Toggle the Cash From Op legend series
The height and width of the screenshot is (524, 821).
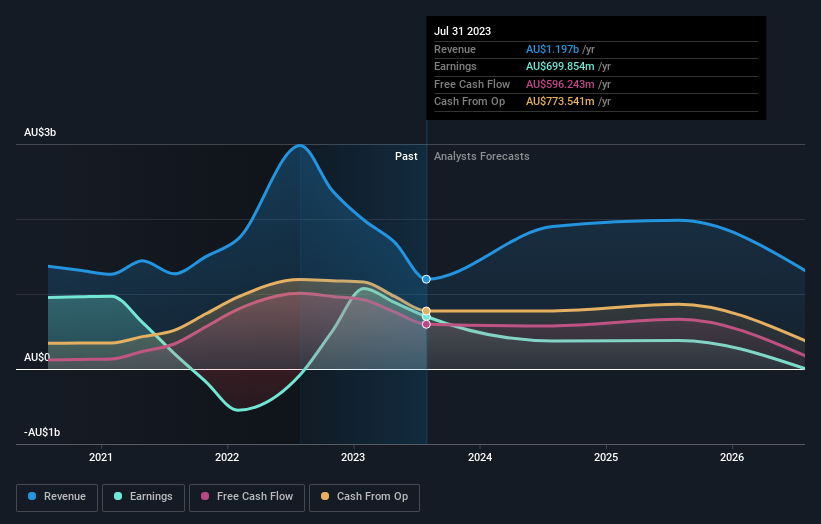(x=364, y=497)
